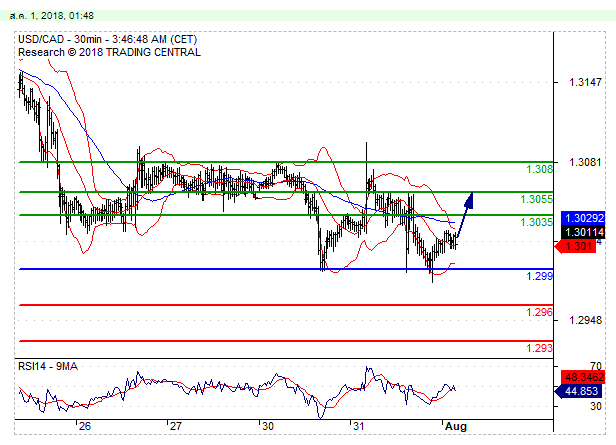This screenshot has height=445, width=616.
Task: Click the 1.3035 resistance level label
Action: 536,222
